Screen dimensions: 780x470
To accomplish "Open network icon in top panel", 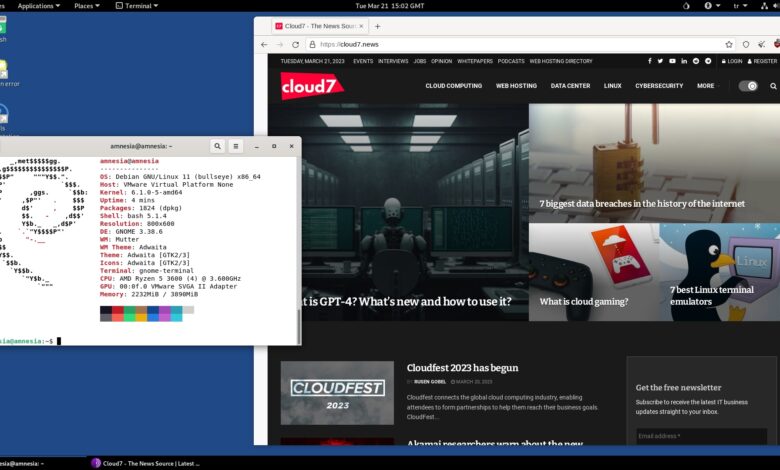I will click(x=765, y=6).
